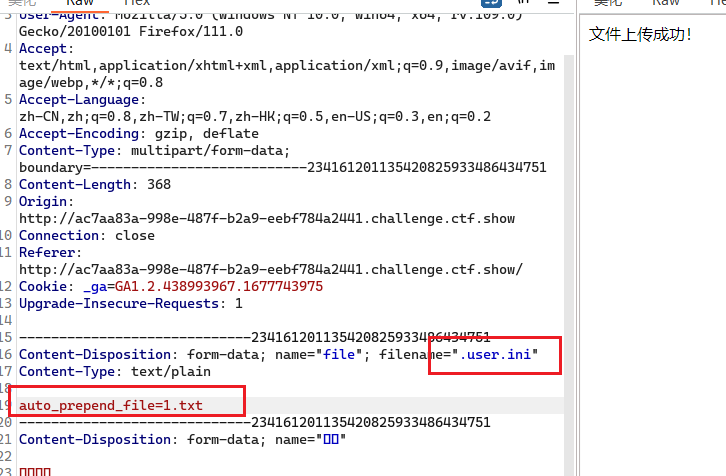The width and height of the screenshot is (726, 476).
Task: Click the 'Content-Length' header name
Action: tap(75, 184)
